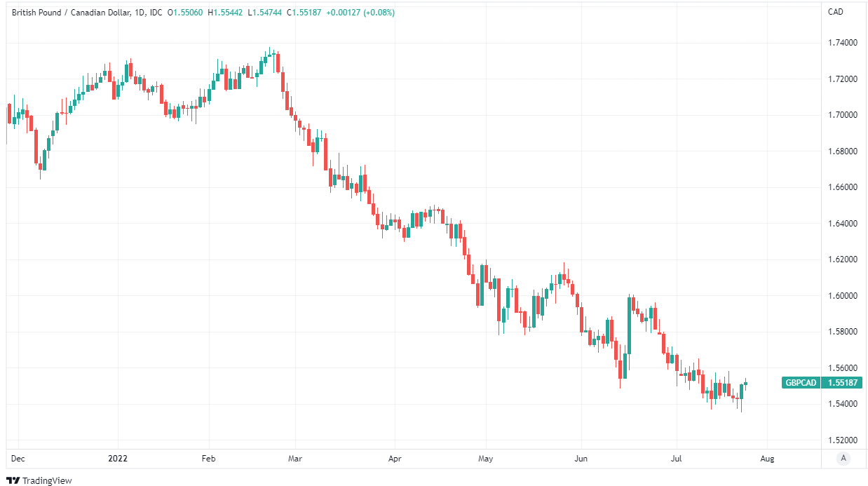Click the GBPCAD current price label
The height and width of the screenshot is (486, 868).
822,383
